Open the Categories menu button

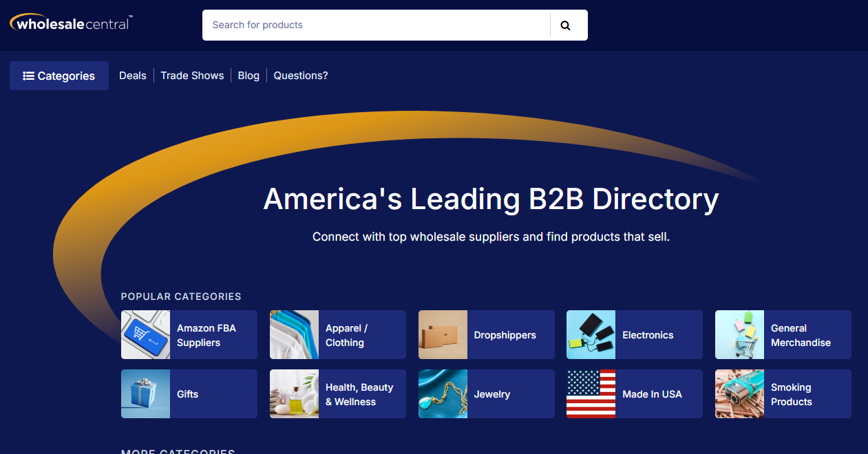(59, 76)
